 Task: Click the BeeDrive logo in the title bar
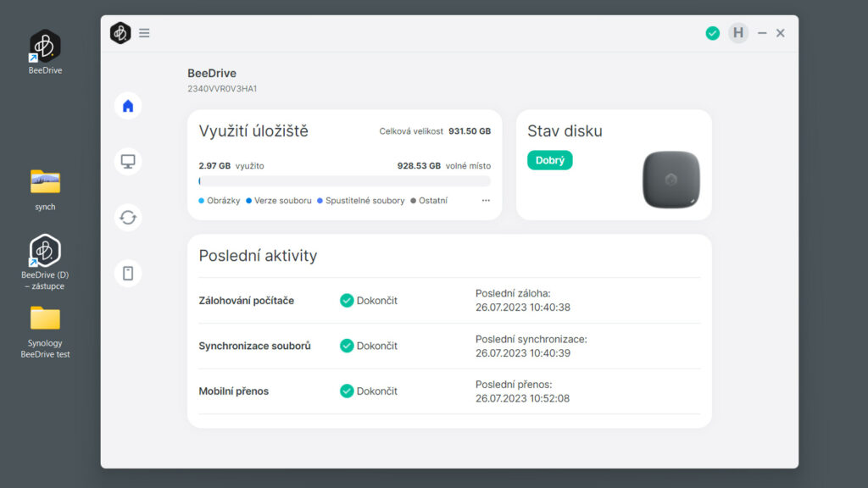[x=120, y=33]
